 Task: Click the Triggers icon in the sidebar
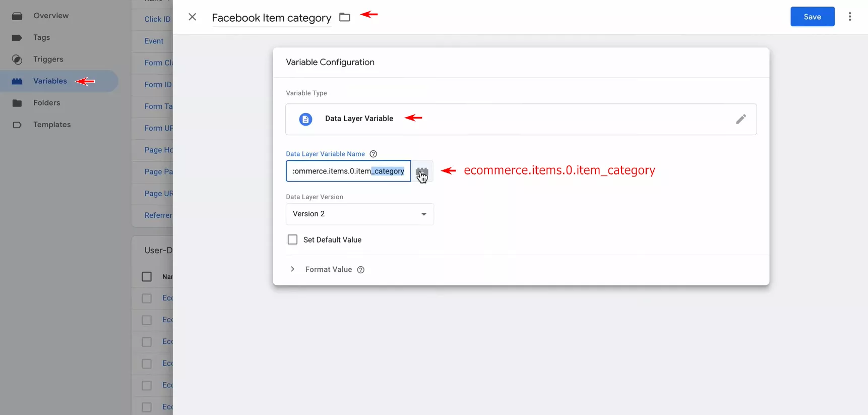pos(17,60)
